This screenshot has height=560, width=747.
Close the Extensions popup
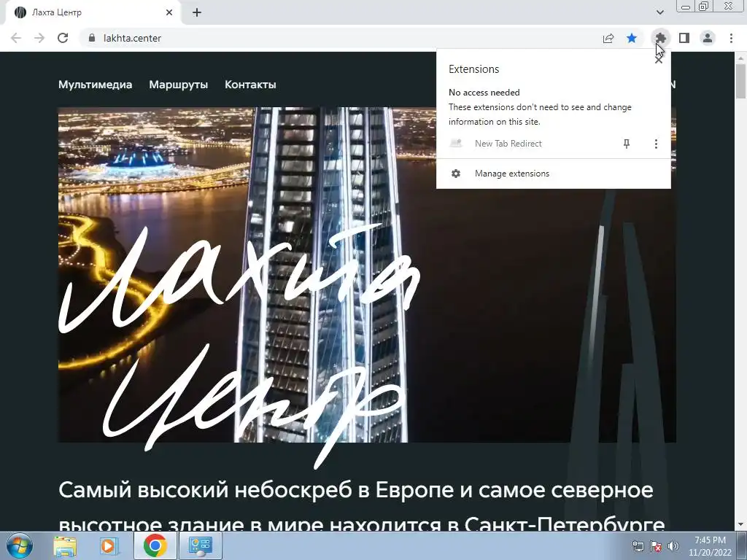point(659,60)
